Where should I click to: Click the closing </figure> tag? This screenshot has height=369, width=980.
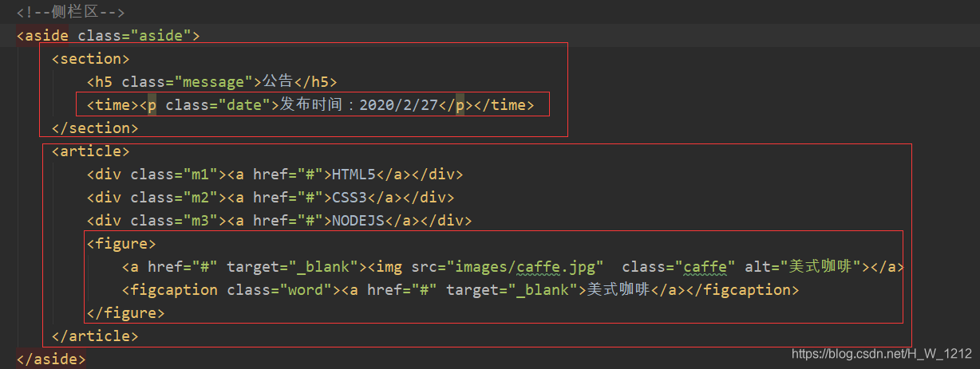tap(125, 313)
